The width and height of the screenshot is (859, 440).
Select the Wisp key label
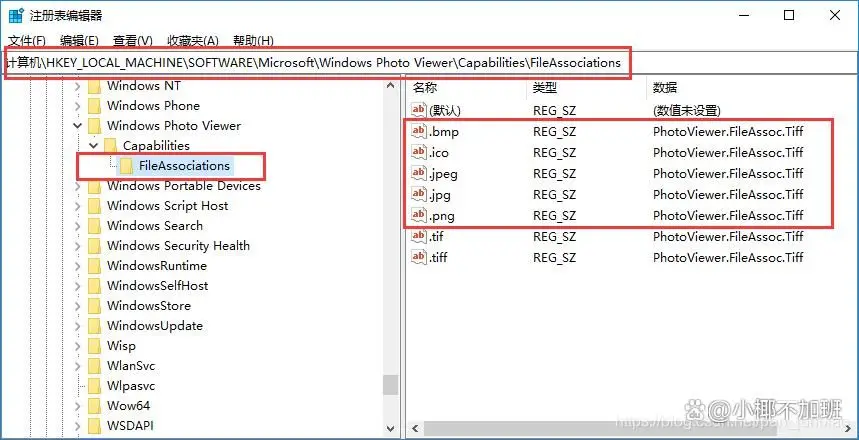[121, 346]
